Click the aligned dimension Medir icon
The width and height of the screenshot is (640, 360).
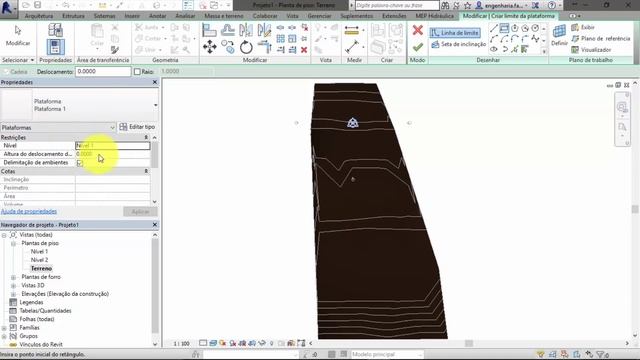click(351, 30)
